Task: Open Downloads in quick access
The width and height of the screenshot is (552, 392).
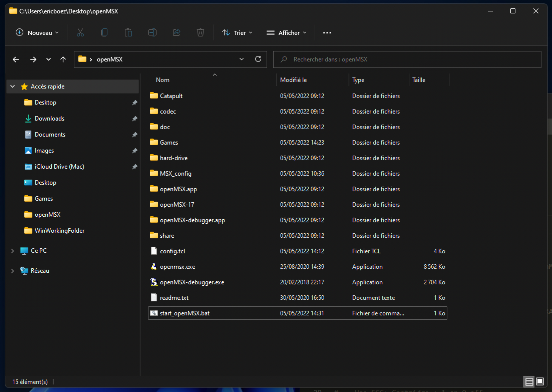Action: (x=49, y=119)
